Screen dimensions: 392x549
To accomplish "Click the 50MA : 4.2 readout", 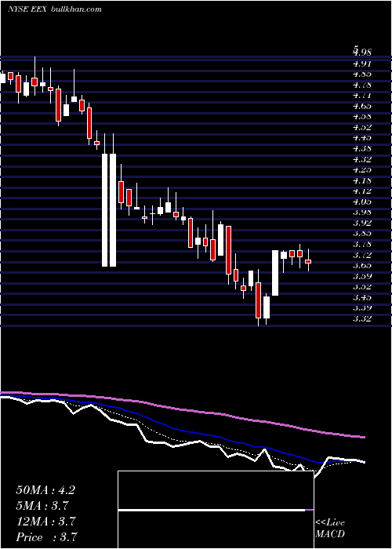I will click(x=45, y=490).
